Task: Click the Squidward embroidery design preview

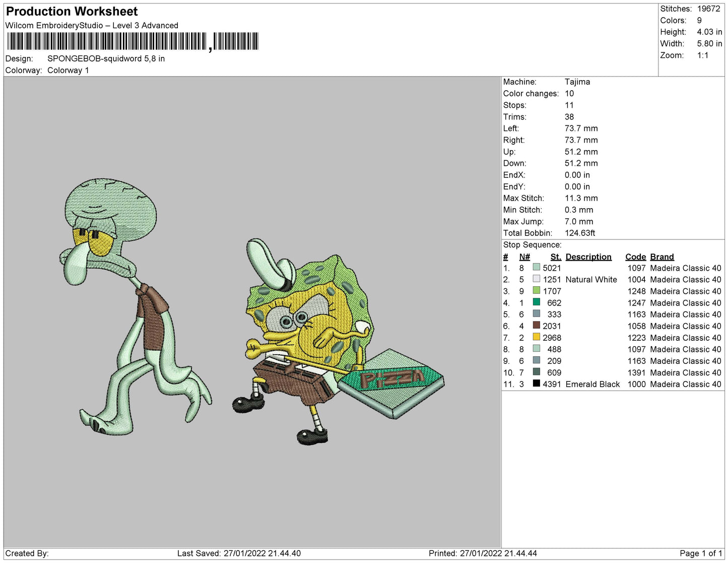Action: (135, 306)
